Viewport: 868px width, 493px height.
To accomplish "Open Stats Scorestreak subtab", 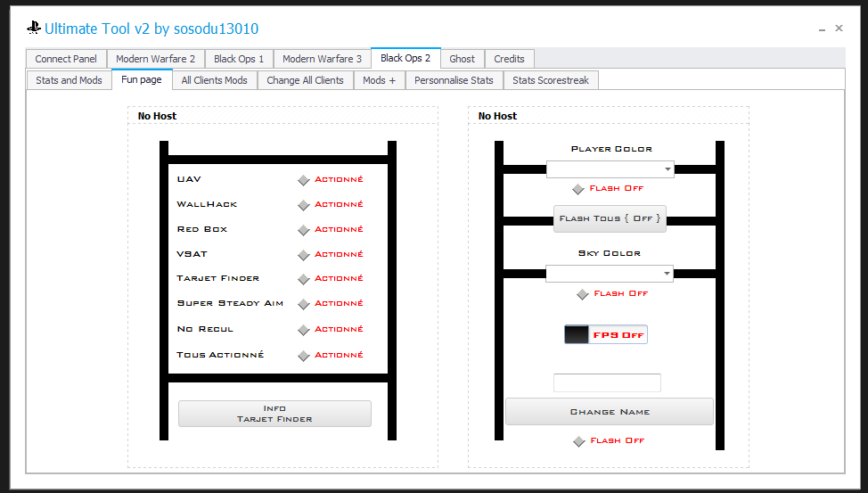I will (551, 80).
